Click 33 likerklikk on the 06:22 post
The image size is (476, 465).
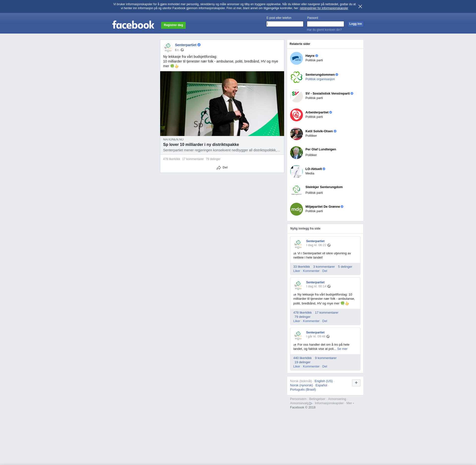[301, 267]
